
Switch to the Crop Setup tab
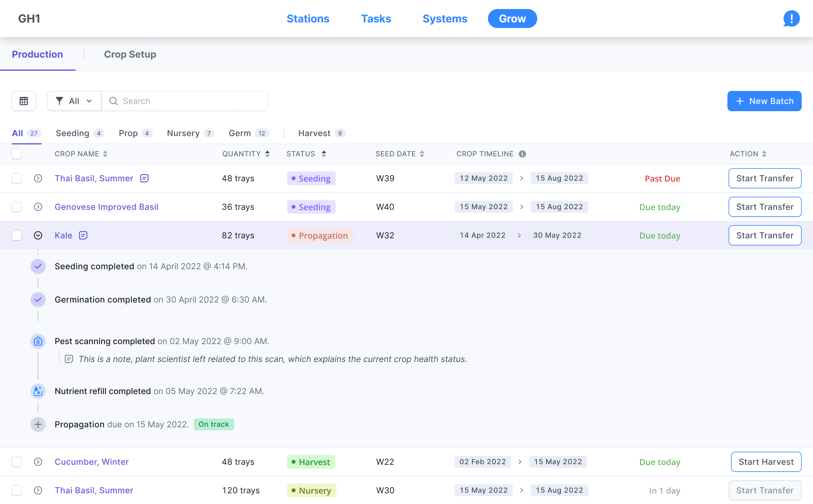pos(130,54)
